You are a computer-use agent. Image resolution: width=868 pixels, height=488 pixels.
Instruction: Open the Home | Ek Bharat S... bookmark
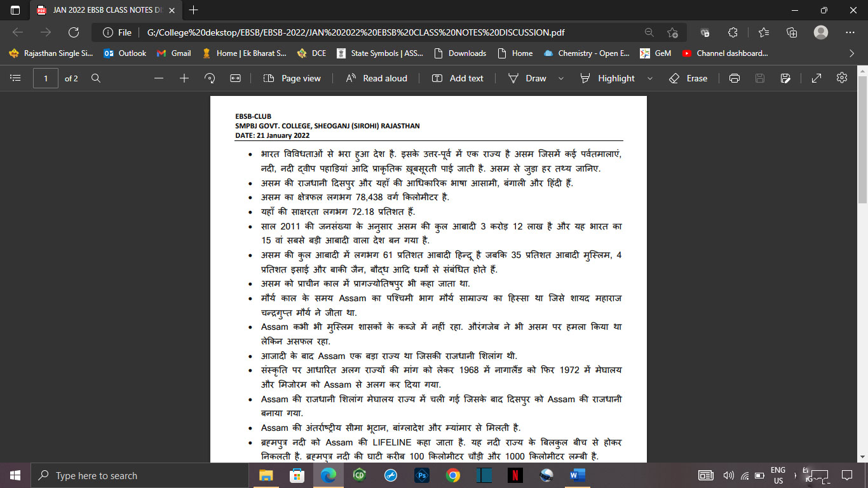243,53
